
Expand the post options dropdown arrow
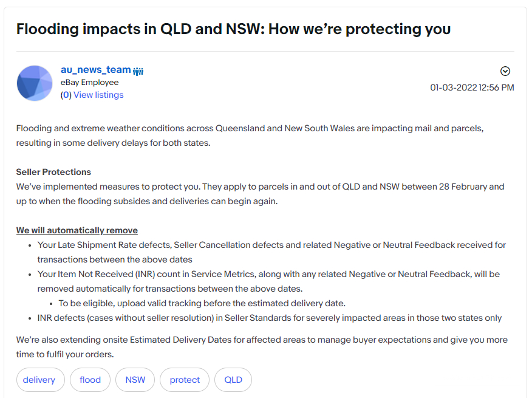505,71
